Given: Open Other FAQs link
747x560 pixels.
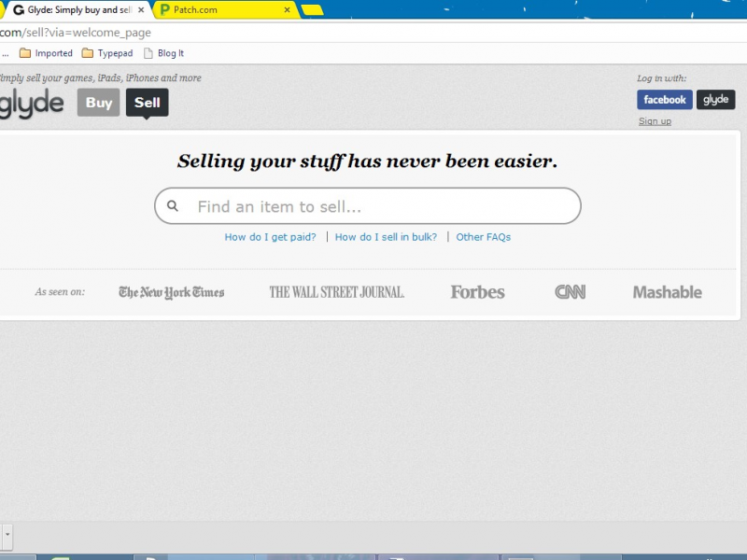Looking at the screenshot, I should tap(483, 237).
